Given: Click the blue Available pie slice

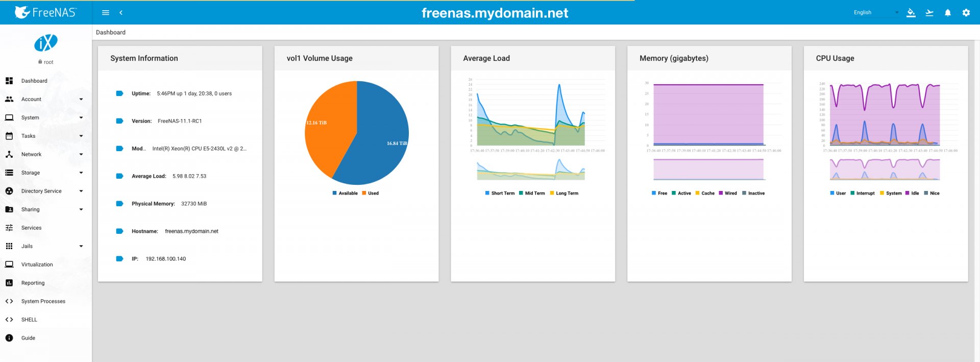Looking at the screenshot, I should point(378,138).
